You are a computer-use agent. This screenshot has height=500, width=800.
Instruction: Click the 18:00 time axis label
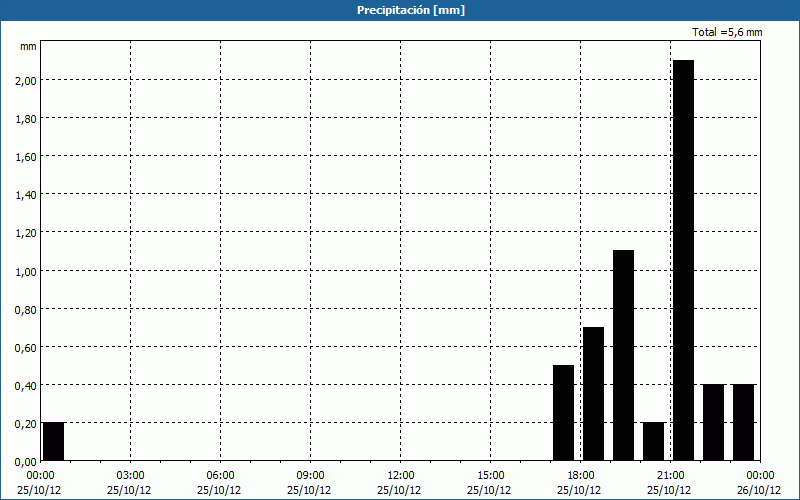point(581,476)
